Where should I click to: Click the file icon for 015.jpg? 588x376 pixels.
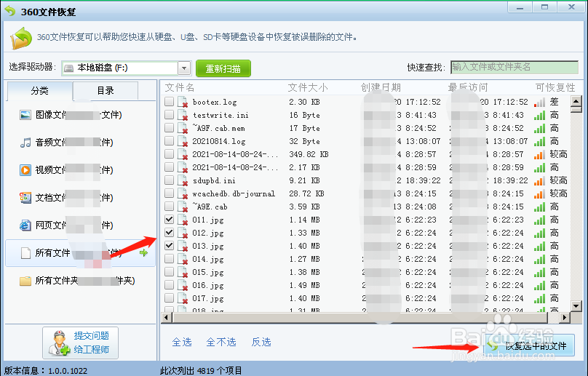point(183,272)
